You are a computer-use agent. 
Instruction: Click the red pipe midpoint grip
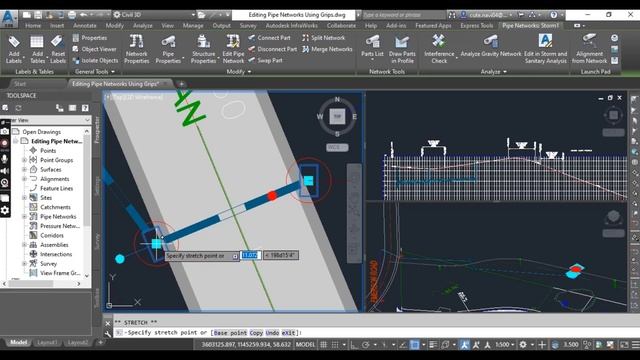pos(272,196)
